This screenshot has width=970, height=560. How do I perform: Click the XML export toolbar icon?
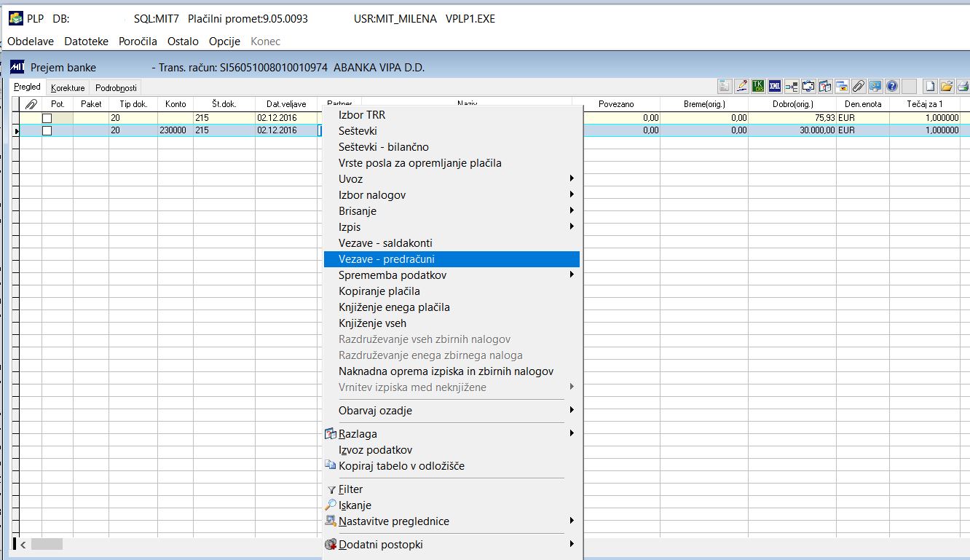coord(775,86)
